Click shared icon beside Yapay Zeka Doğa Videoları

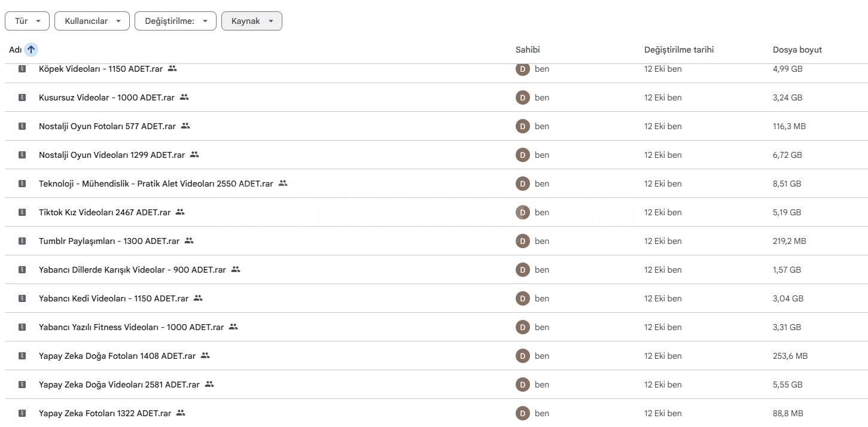[x=209, y=385]
